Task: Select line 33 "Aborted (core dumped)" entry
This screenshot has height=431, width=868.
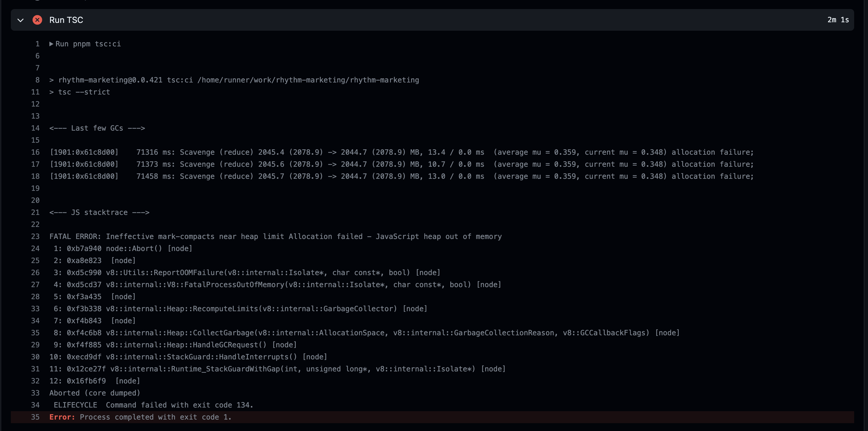Action: (x=95, y=392)
